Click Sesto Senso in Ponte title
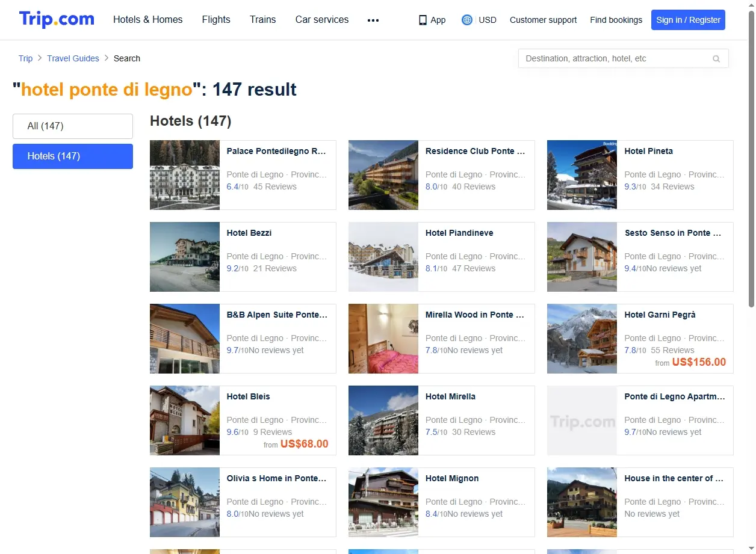The image size is (756, 554). 673,233
